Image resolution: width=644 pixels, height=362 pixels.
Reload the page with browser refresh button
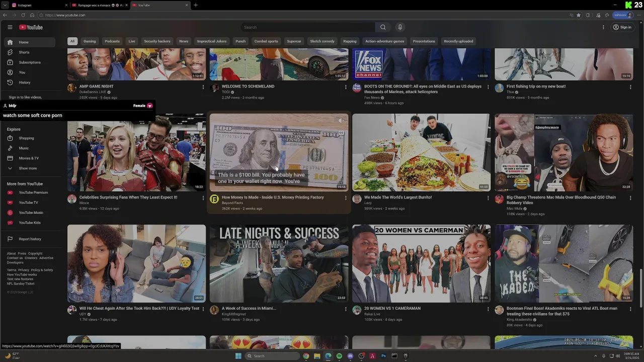click(x=23, y=15)
